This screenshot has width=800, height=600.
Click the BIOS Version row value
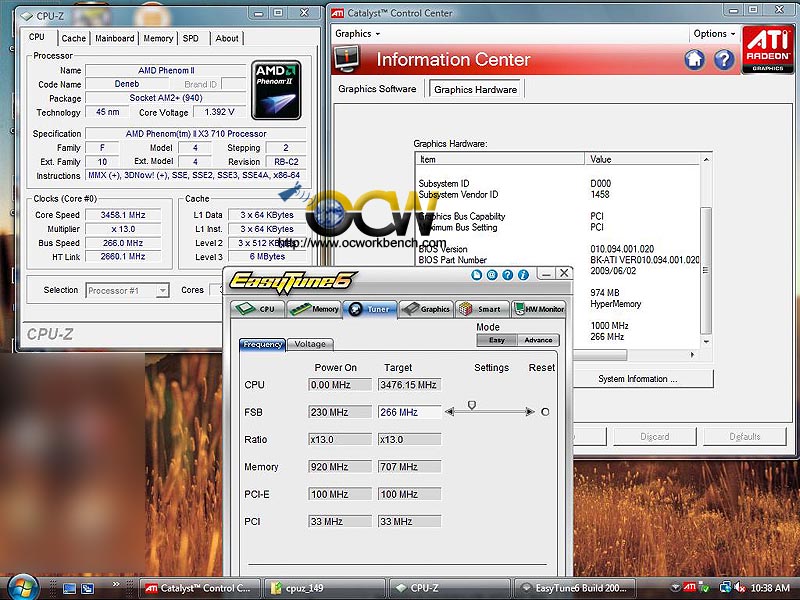(x=622, y=249)
